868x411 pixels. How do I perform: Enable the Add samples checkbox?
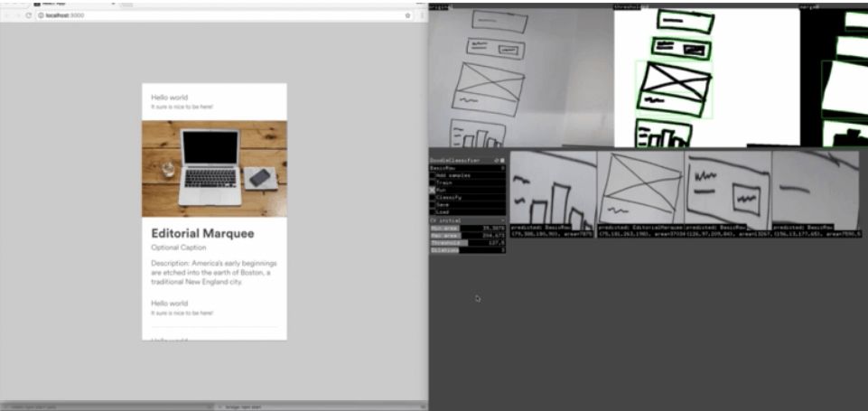433,175
